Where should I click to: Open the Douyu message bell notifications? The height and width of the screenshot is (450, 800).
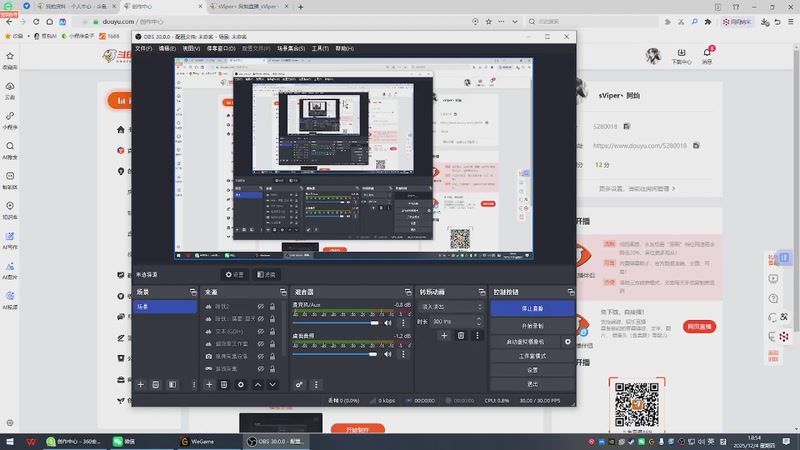tap(707, 55)
